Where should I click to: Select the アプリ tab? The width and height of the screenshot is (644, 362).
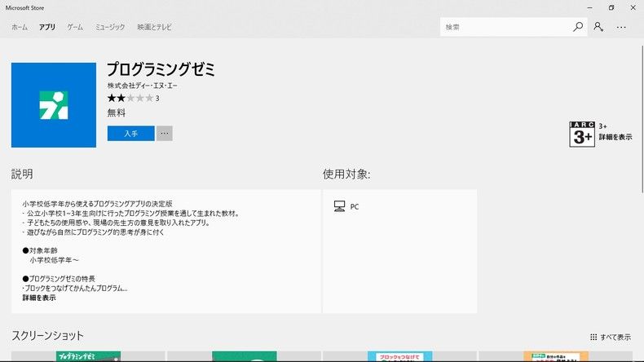tap(47, 27)
